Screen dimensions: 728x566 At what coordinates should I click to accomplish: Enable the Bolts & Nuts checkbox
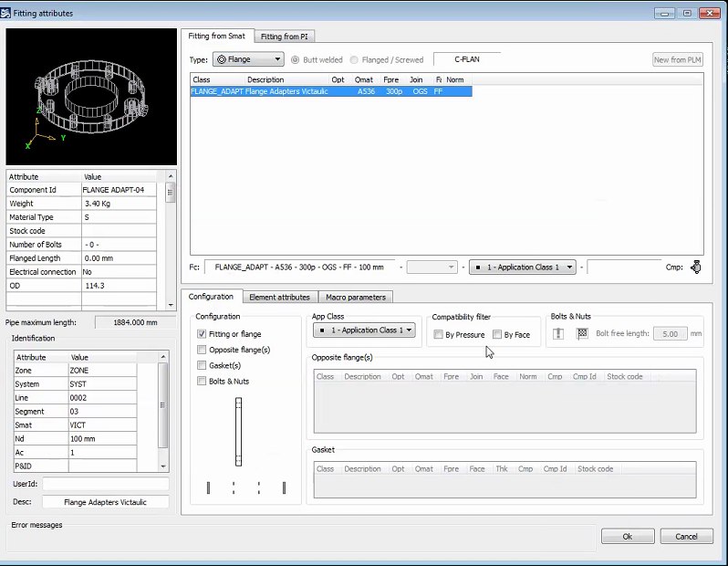pyautogui.click(x=202, y=381)
